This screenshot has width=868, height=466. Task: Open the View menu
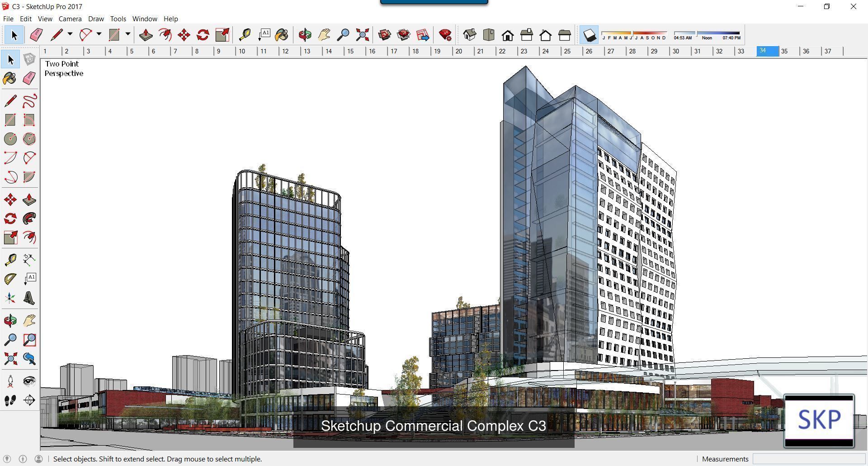[45, 19]
